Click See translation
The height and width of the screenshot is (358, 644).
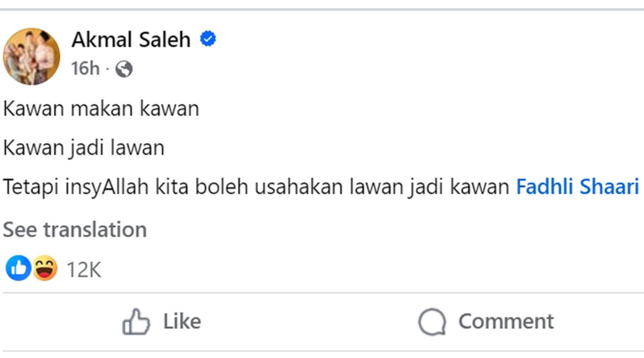(75, 230)
